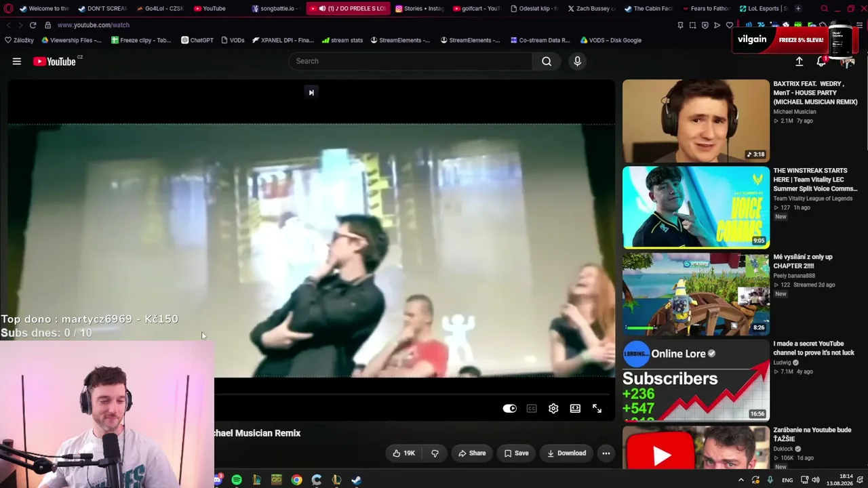Open the VODS – Disk Google bookmark
The width and height of the screenshot is (868, 488).
[x=610, y=40]
